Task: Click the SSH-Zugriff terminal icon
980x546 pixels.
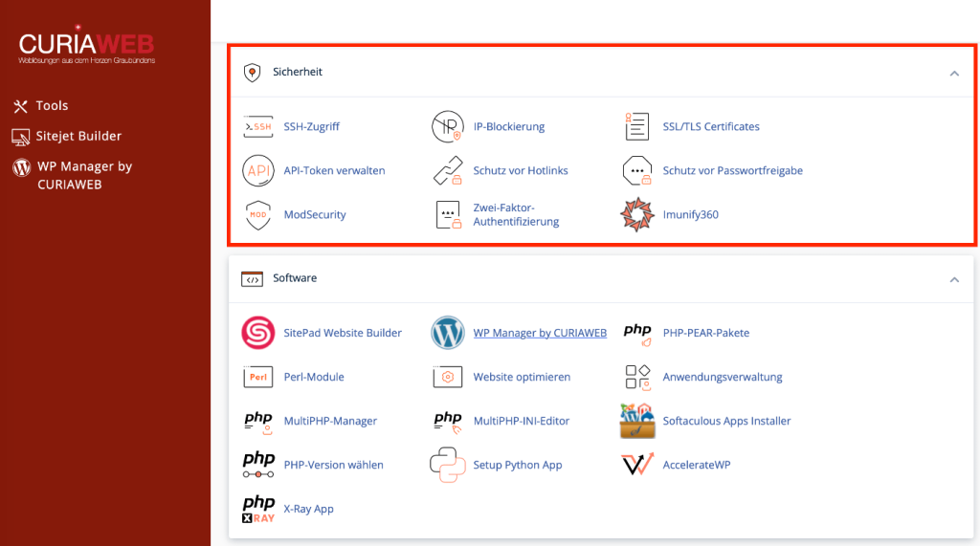Action: point(258,127)
